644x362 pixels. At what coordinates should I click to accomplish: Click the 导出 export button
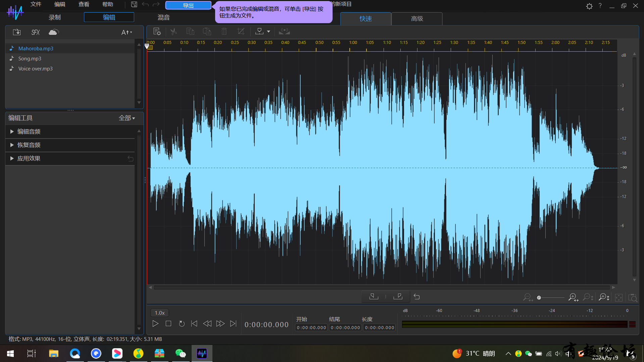click(x=188, y=5)
